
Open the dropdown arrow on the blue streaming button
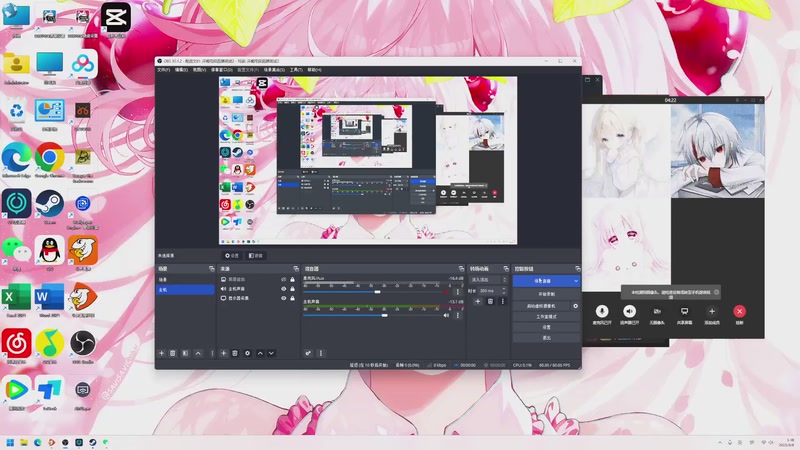tap(576, 281)
